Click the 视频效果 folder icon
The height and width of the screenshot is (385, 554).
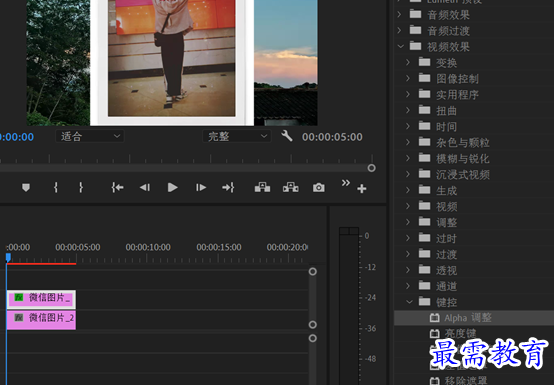pos(416,46)
